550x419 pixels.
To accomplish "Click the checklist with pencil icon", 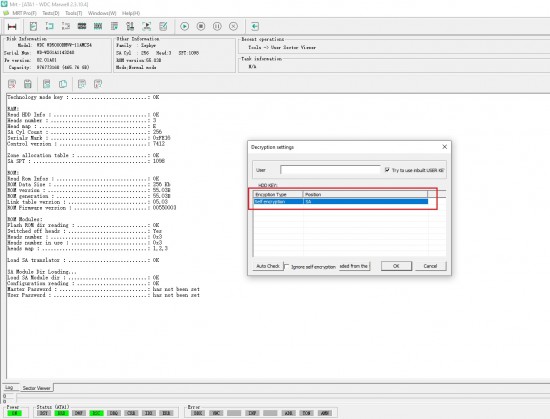I will (x=163, y=26).
